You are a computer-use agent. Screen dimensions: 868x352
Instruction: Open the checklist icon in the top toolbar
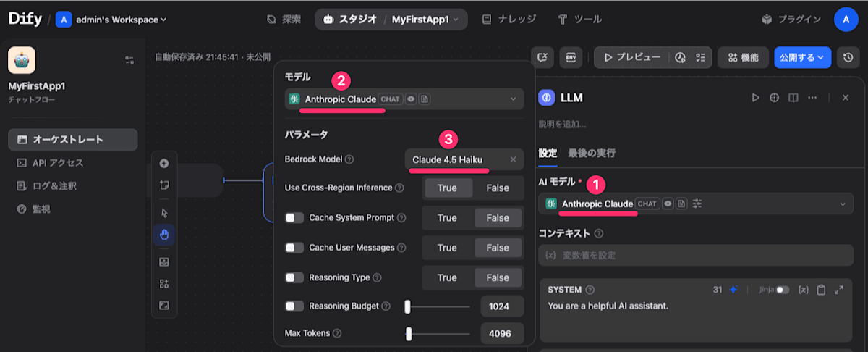pos(699,57)
